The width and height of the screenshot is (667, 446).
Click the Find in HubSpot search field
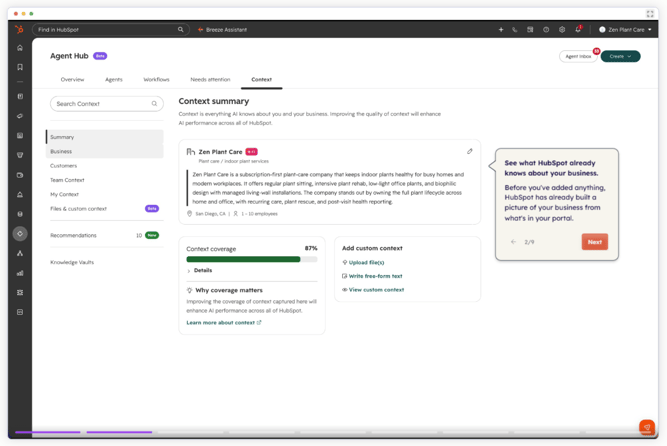(111, 30)
